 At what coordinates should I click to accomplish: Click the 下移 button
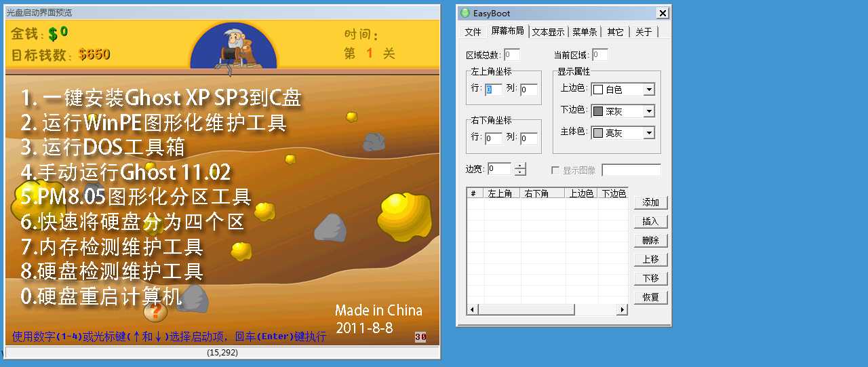coord(651,278)
